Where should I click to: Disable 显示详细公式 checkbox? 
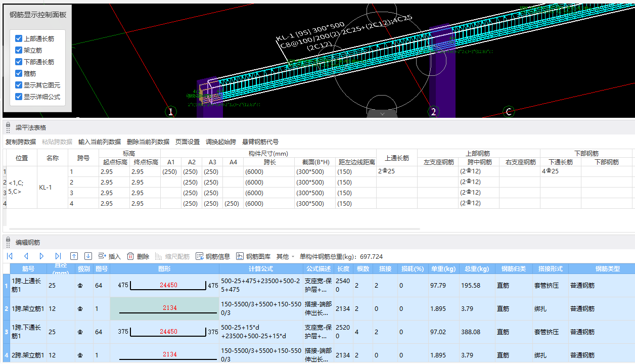tap(19, 97)
